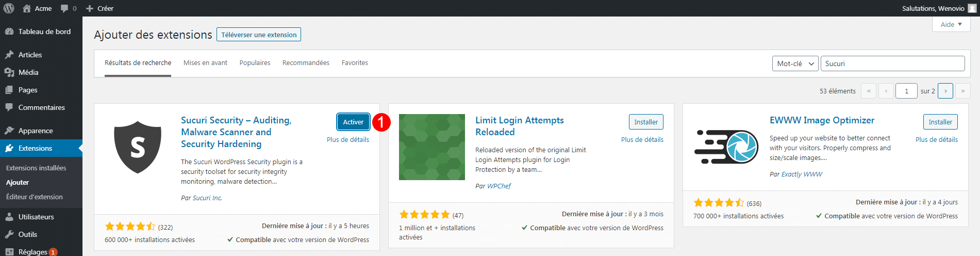Click the Extensions plug icon
The width and height of the screenshot is (980, 256).
9,148
